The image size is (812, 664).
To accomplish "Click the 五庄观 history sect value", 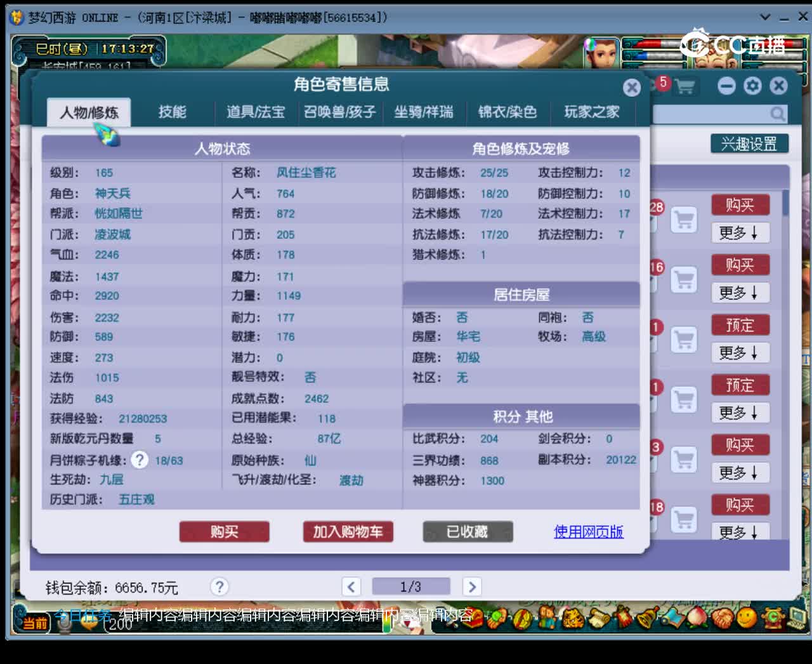I will pos(136,500).
